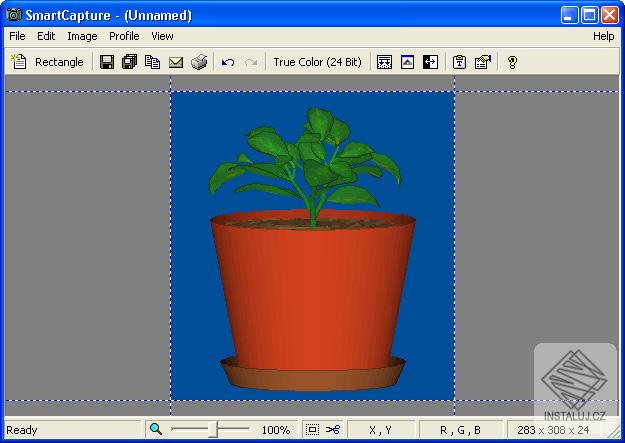The image size is (625, 443).
Task: Maximize the SmartCapture window
Action: [590, 15]
